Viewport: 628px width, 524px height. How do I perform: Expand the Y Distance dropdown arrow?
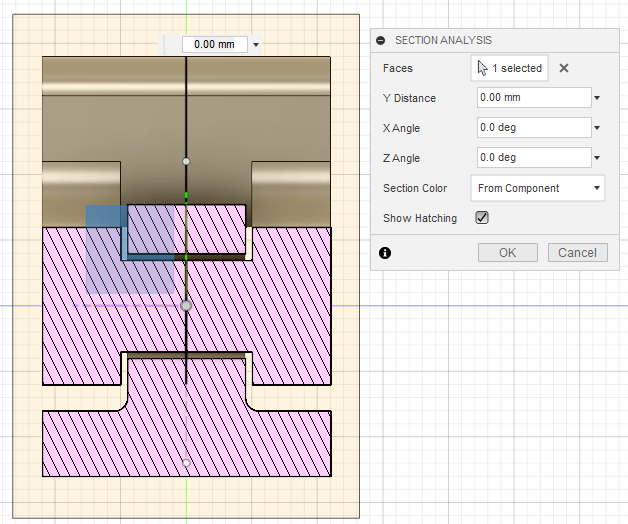[597, 98]
